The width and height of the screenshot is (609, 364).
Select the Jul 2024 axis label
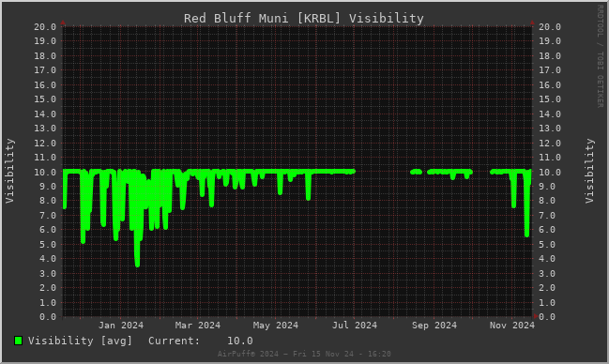tap(355, 326)
